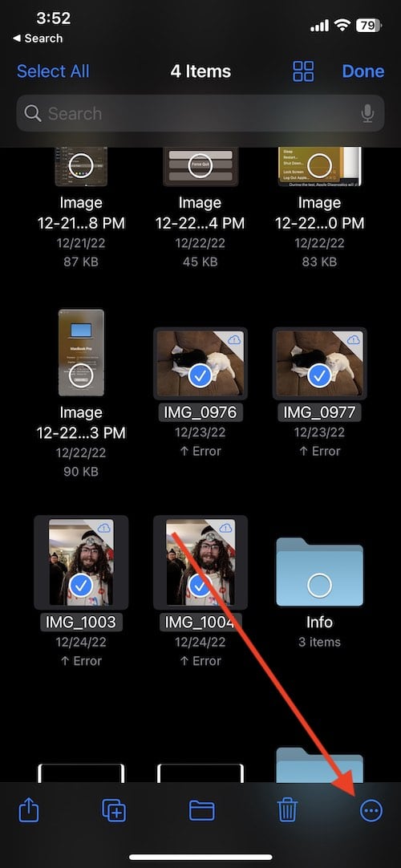Tap the Duplicate icon in bottom toolbar
401x868 pixels.
pyautogui.click(x=115, y=811)
